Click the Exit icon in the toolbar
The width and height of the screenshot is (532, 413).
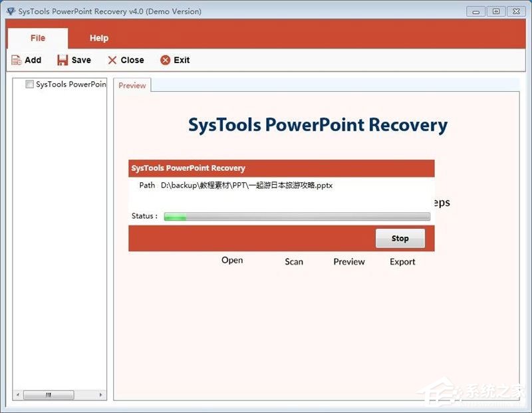166,60
